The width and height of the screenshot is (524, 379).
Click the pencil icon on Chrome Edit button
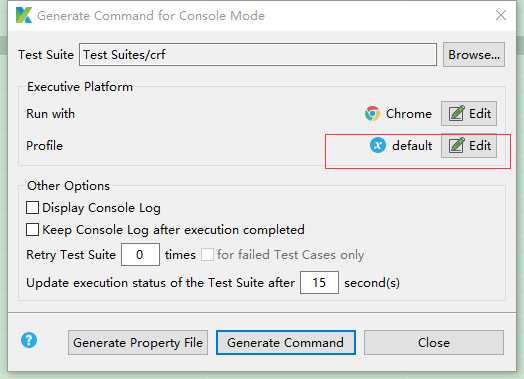point(456,113)
